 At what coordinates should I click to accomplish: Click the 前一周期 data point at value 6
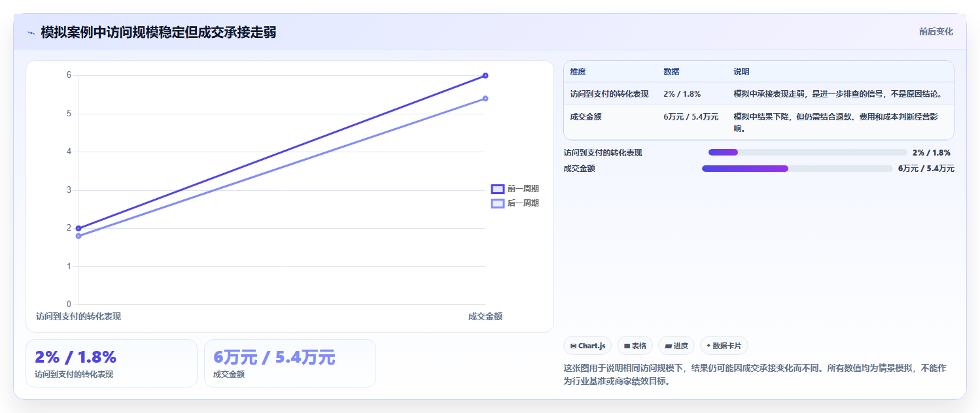pyautogui.click(x=485, y=75)
